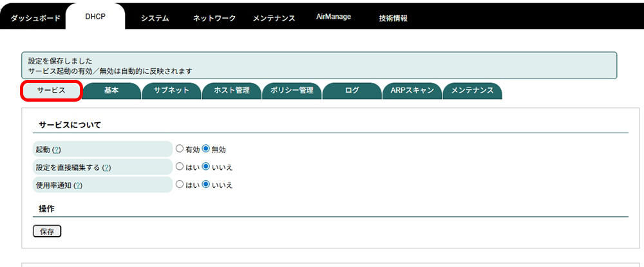Open the help link beside 使用率通知
The height and width of the screenshot is (267, 644).
click(x=78, y=185)
